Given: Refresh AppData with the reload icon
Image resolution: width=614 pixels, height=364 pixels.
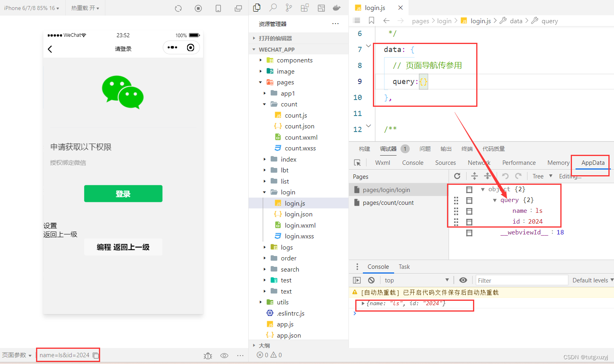Looking at the screenshot, I should pos(457,176).
